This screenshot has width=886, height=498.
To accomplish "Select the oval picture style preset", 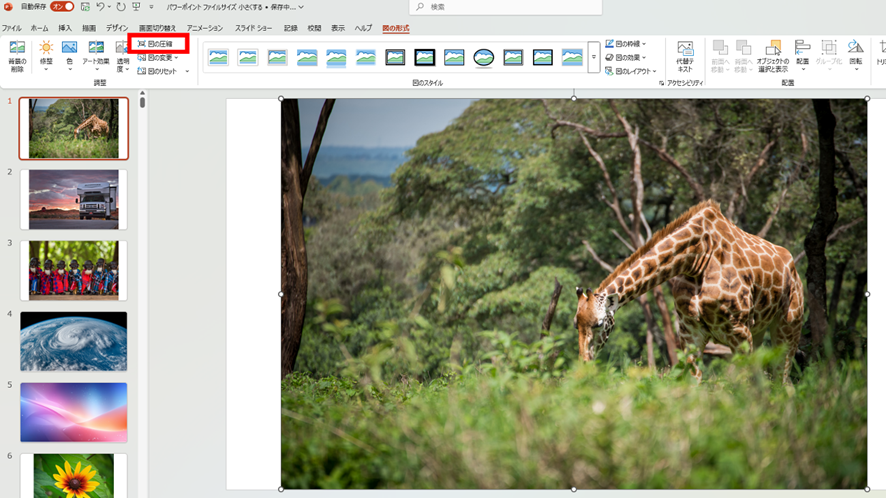I will coord(484,58).
